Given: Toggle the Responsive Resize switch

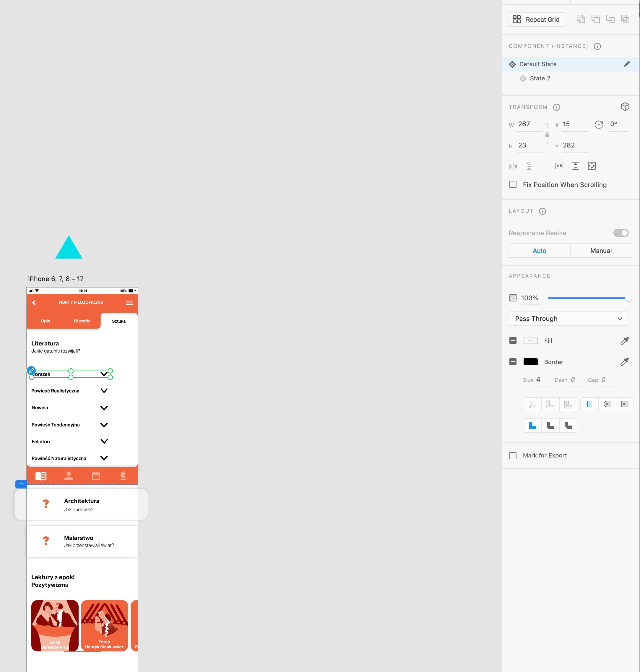Looking at the screenshot, I should tap(620, 233).
